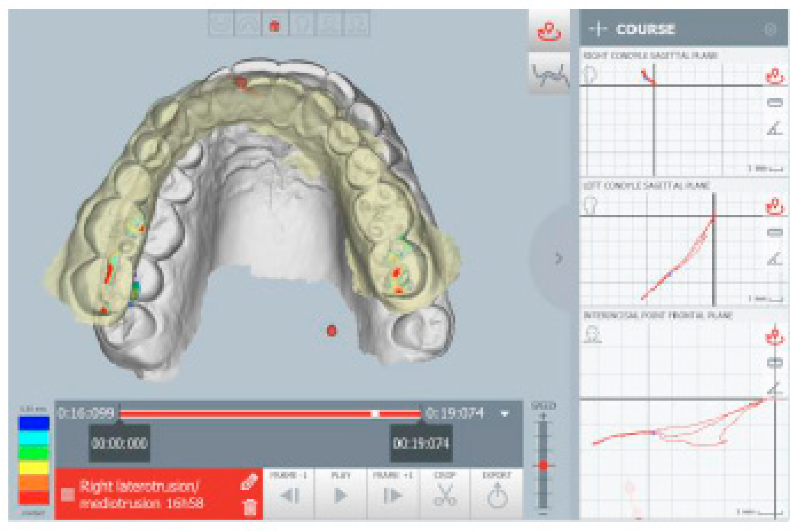Edit recording name with pencil icon
Viewport: 799px width, 532px height.
249,482
